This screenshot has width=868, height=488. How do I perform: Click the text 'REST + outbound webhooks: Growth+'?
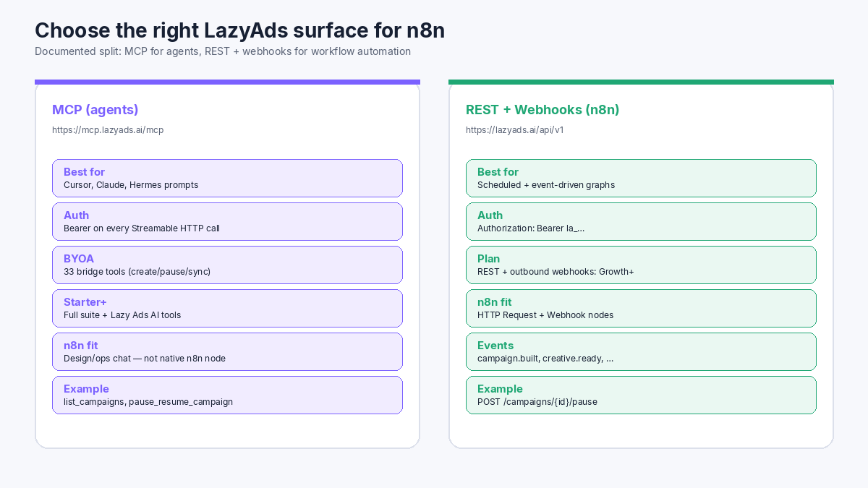556,272
